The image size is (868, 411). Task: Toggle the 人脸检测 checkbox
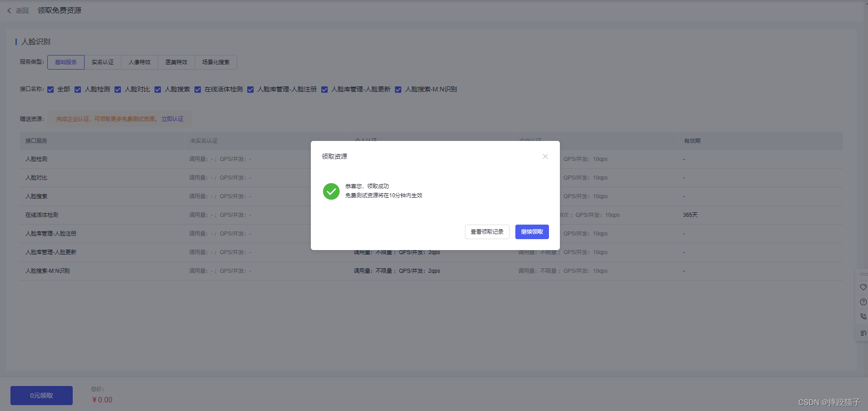click(x=78, y=90)
